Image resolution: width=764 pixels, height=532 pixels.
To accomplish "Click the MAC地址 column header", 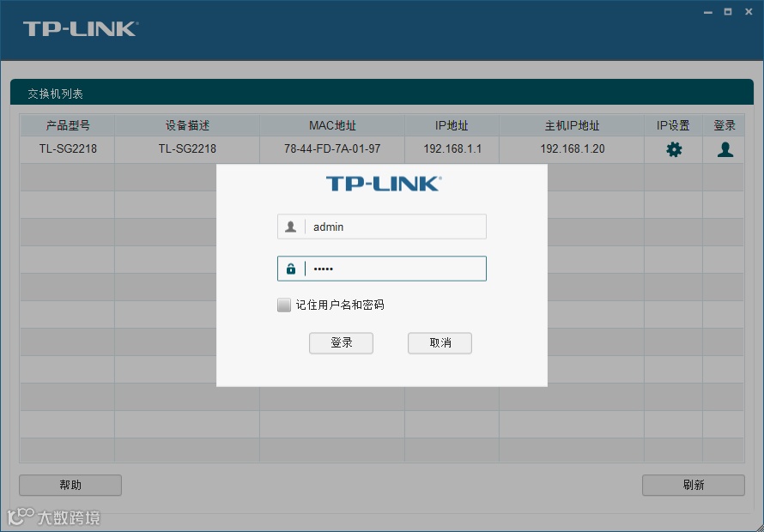I will [332, 125].
